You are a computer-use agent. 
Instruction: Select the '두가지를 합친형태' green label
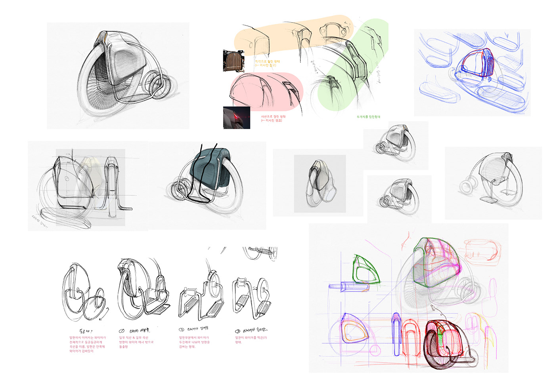click(x=368, y=117)
